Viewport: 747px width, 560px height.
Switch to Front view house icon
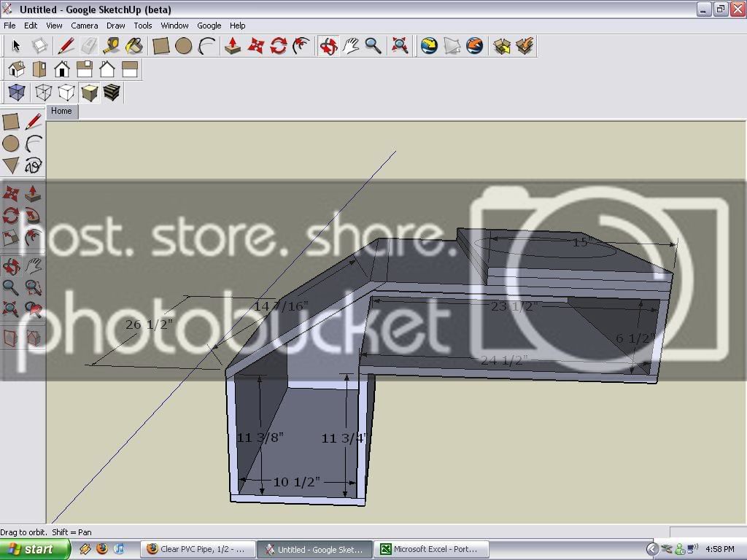pos(62,69)
